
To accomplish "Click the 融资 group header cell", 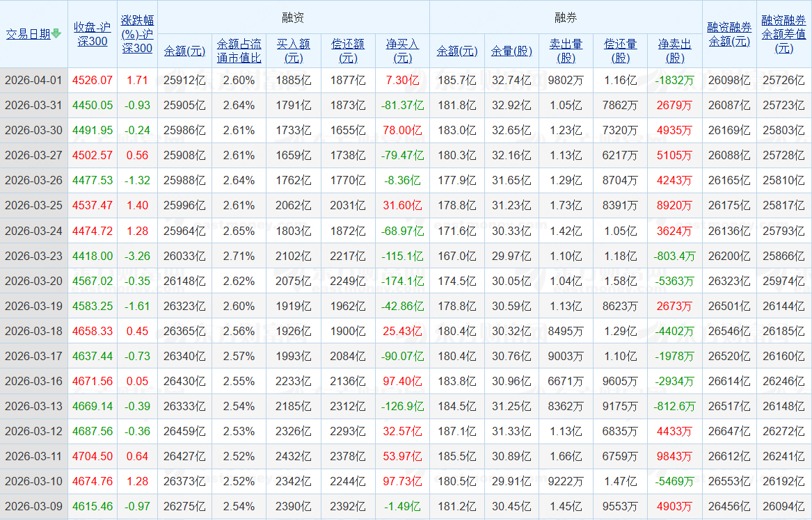I will [293, 17].
